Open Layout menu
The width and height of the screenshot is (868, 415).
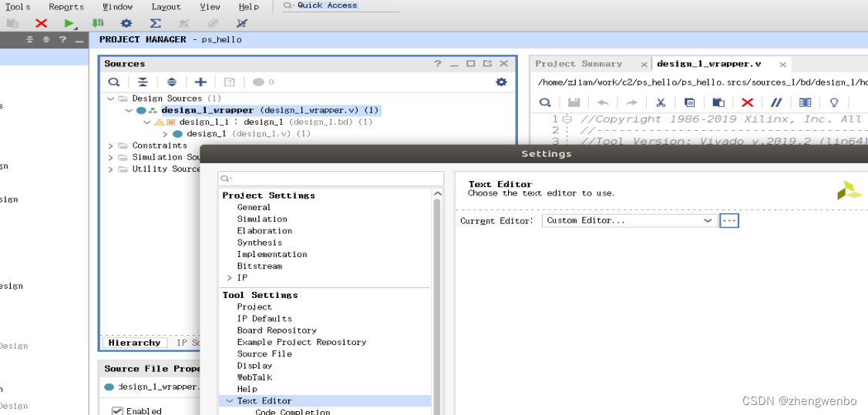pos(166,7)
